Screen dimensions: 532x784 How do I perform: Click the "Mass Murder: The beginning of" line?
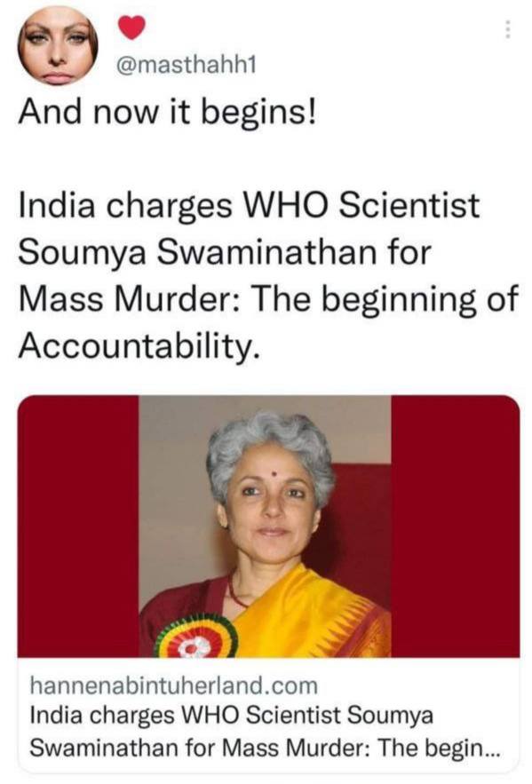click(x=268, y=298)
